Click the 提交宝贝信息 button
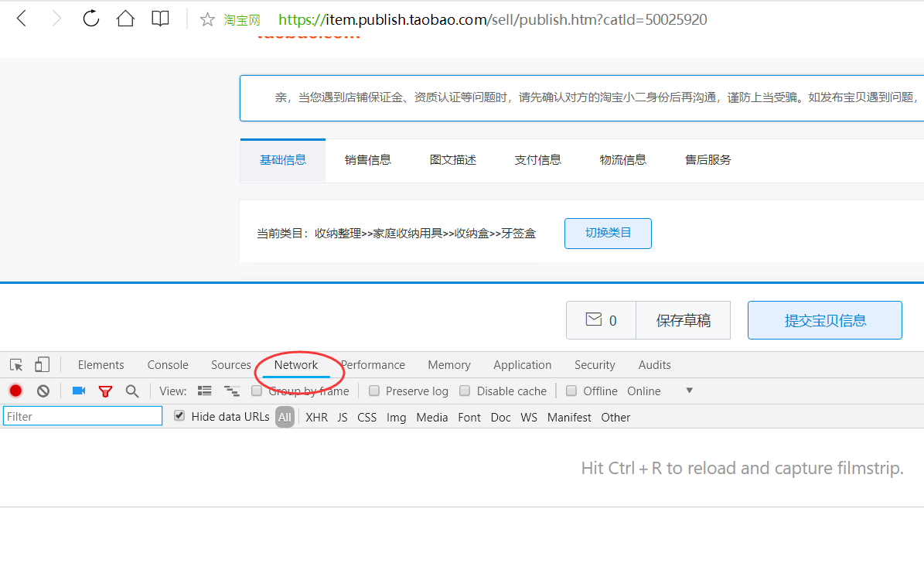924x570 pixels. click(x=824, y=320)
